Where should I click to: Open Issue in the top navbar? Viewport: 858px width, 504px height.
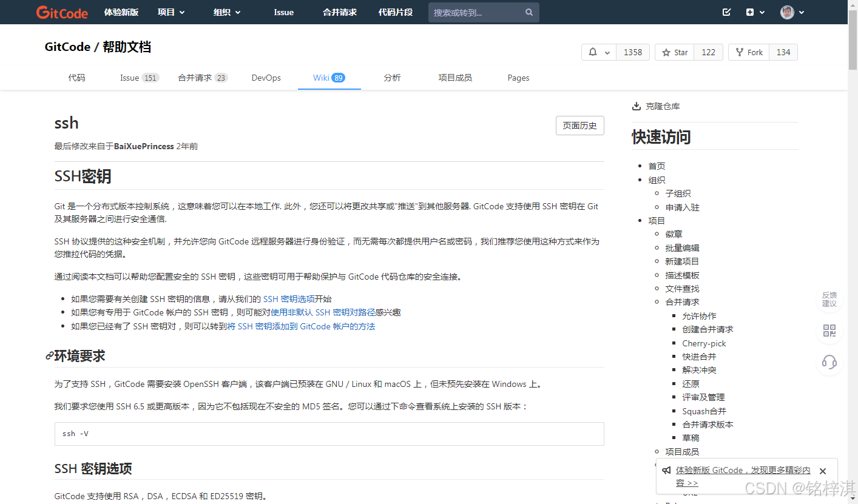(283, 12)
